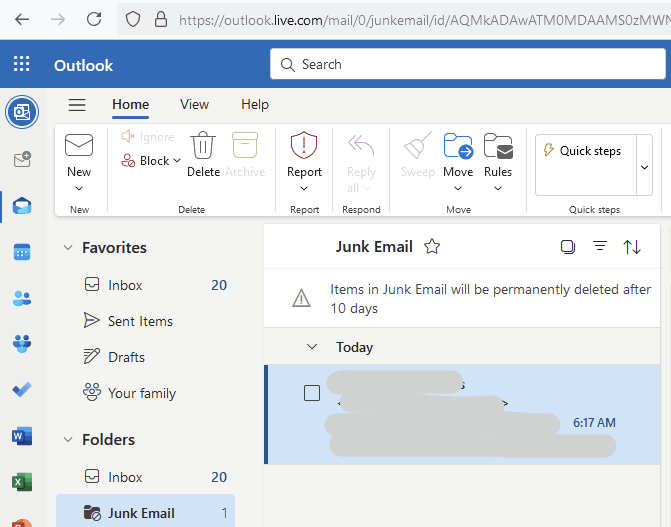Click the Block sender icon
The height and width of the screenshot is (527, 671).
click(128, 161)
